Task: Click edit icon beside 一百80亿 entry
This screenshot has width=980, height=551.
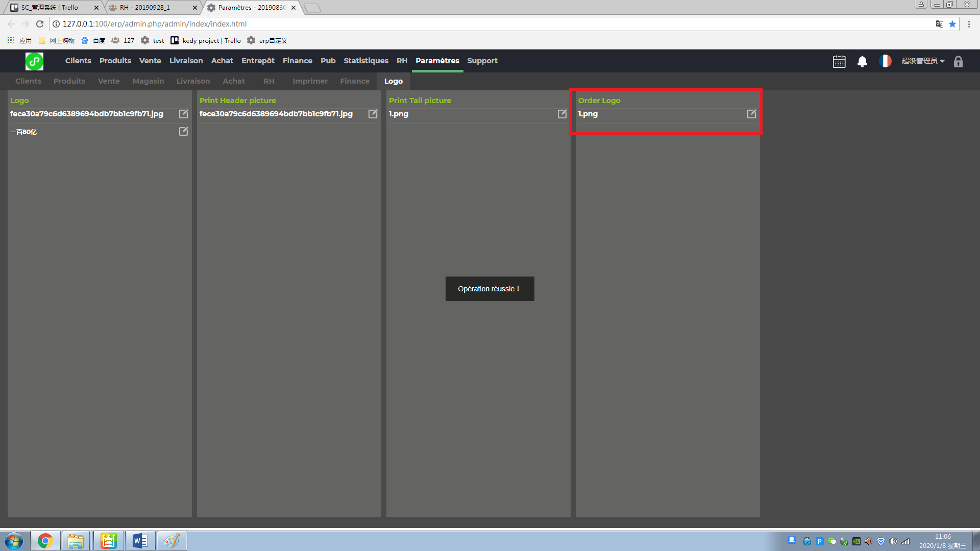Action: pos(183,132)
